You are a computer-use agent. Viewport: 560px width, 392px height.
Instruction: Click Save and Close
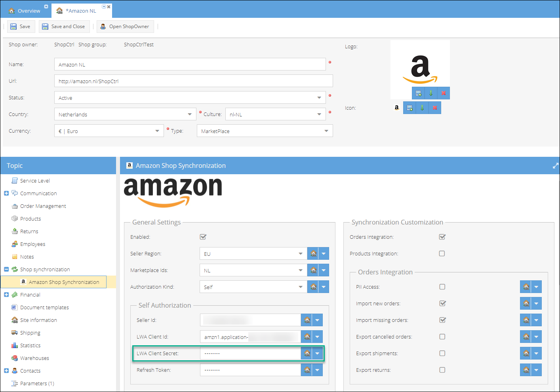pyautogui.click(x=64, y=27)
